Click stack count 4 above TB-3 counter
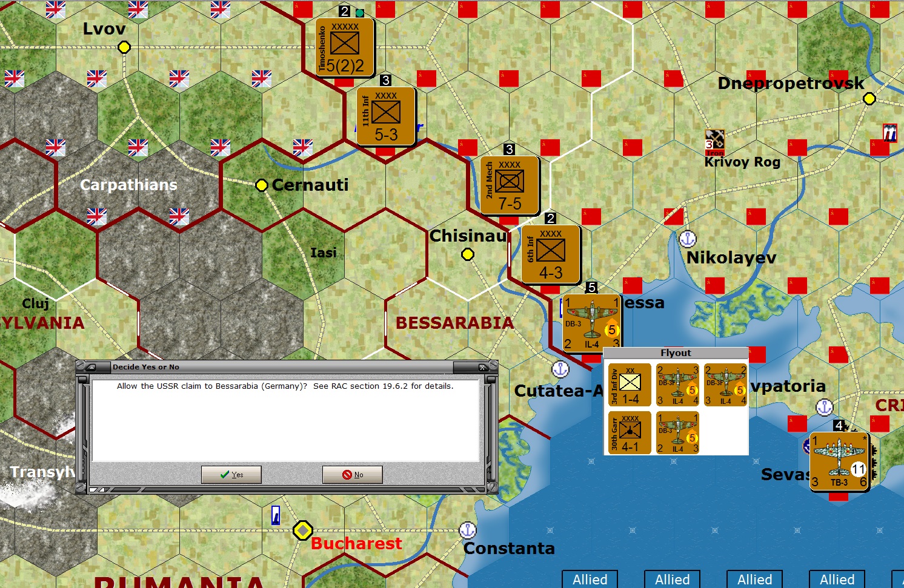This screenshot has width=904, height=588. [x=839, y=425]
